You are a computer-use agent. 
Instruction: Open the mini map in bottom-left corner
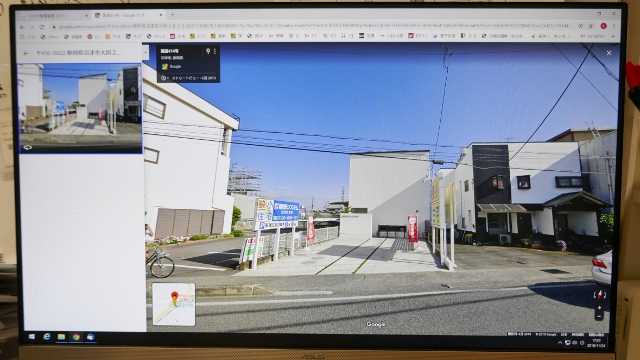click(173, 304)
